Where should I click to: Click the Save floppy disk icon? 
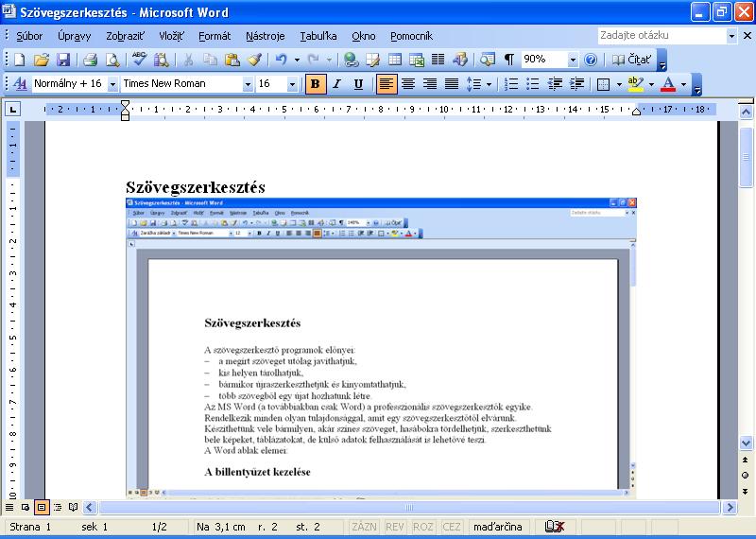63,60
